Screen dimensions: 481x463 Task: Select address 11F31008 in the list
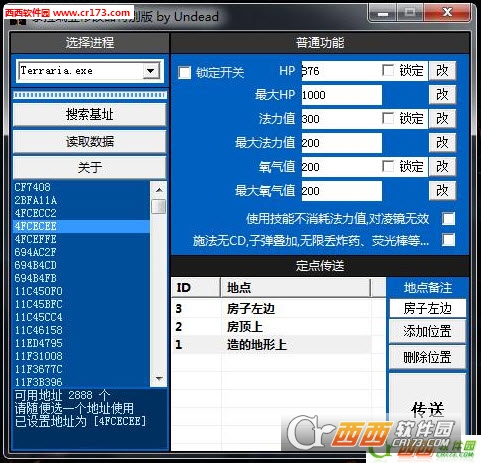[81, 356]
